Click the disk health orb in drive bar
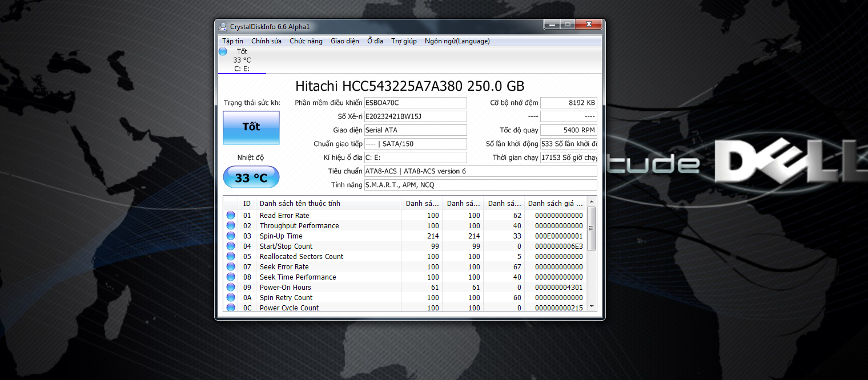 [x=223, y=52]
